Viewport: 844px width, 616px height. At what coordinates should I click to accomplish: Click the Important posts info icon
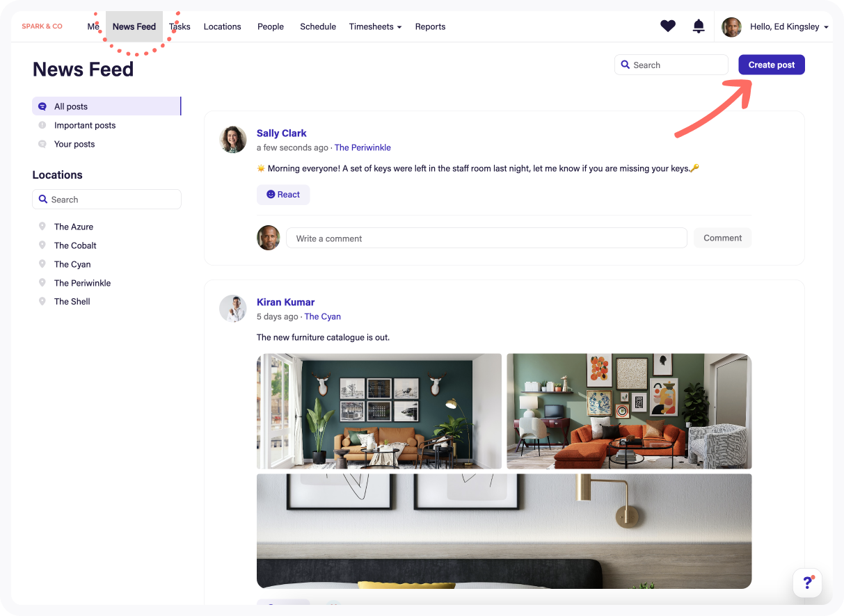(x=43, y=125)
